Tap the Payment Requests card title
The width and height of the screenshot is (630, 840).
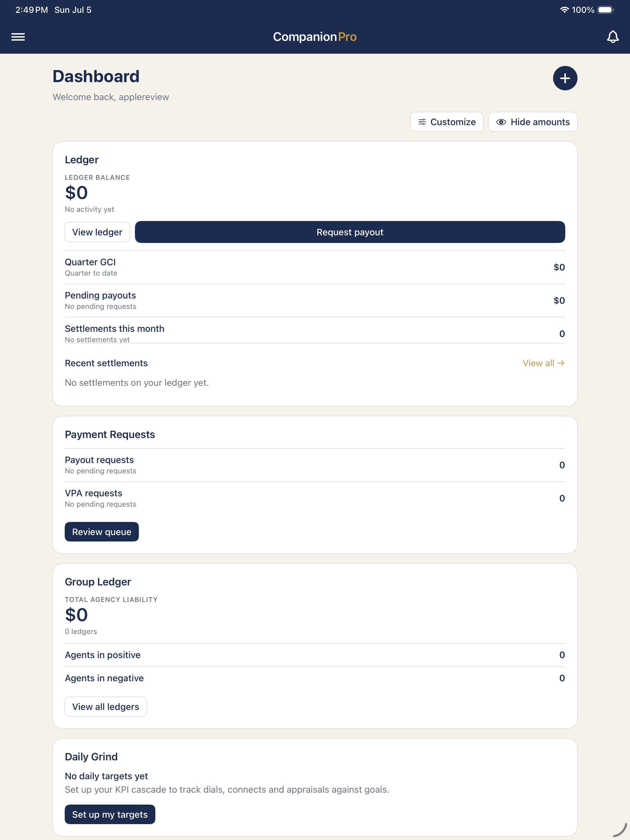coord(110,434)
